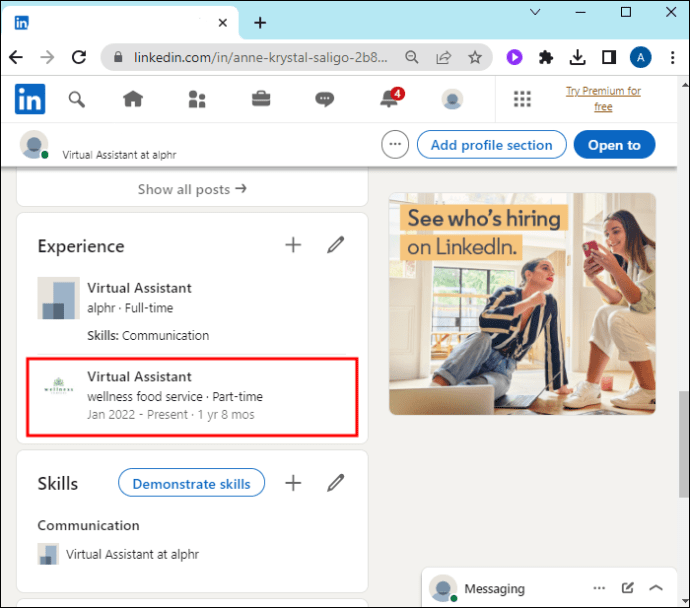Click Show all posts link

point(192,189)
